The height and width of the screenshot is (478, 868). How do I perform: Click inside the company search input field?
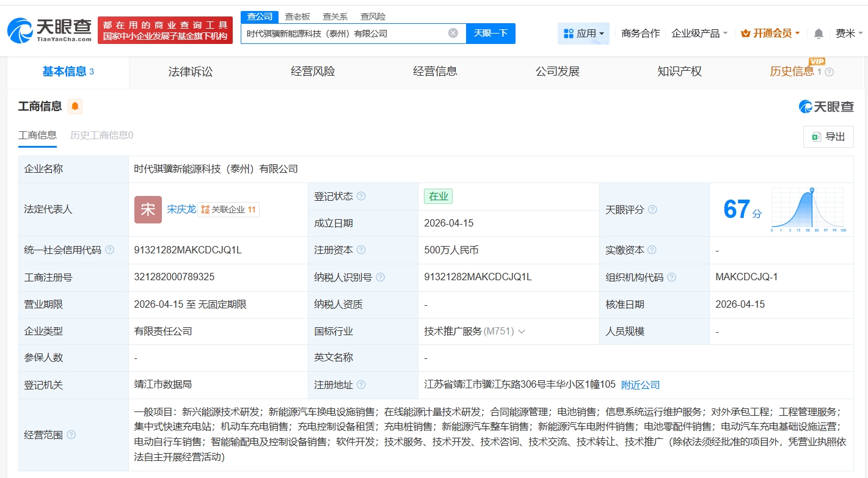342,34
